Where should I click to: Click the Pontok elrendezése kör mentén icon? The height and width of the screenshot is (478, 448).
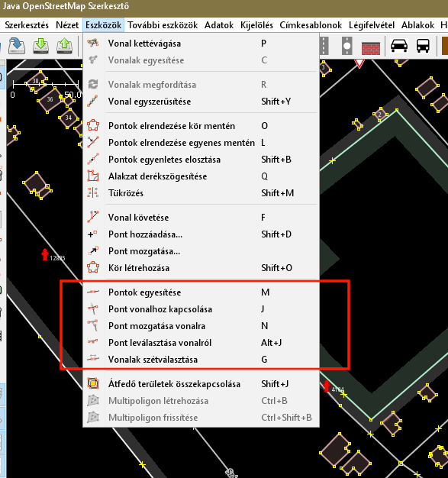(x=93, y=125)
